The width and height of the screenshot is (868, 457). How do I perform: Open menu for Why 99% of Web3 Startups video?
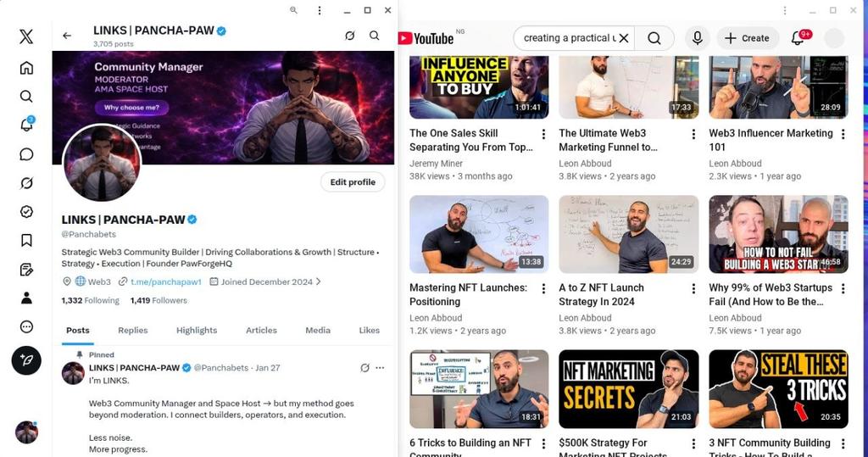point(843,288)
